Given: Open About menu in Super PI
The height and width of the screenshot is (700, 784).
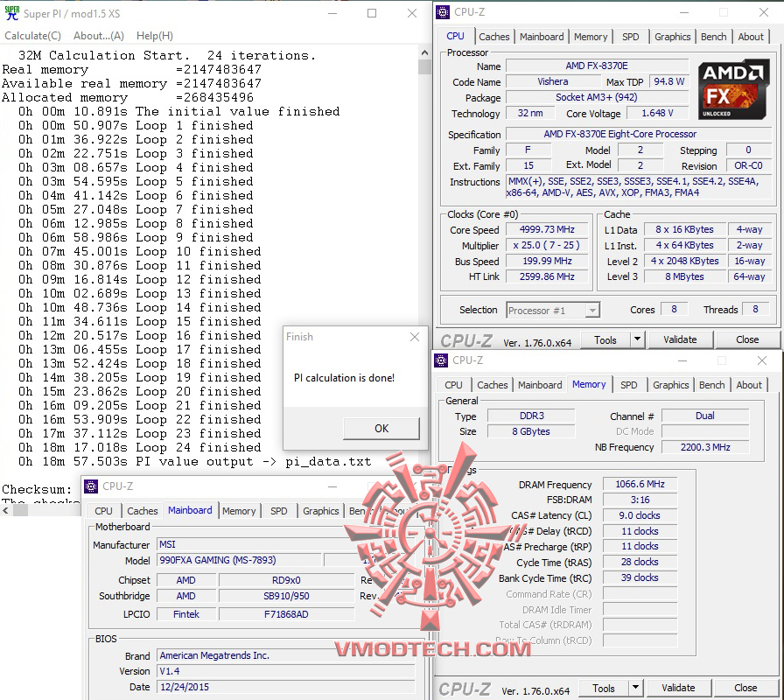Looking at the screenshot, I should 99,36.
